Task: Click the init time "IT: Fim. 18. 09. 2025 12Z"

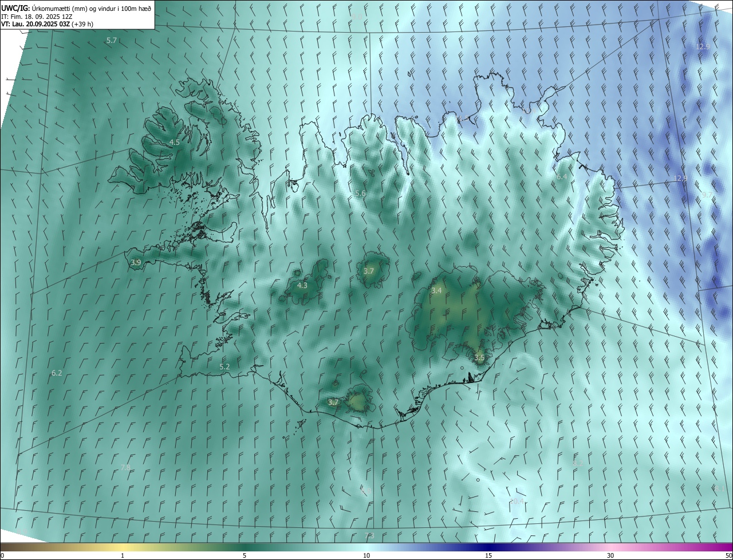Action: point(37,16)
